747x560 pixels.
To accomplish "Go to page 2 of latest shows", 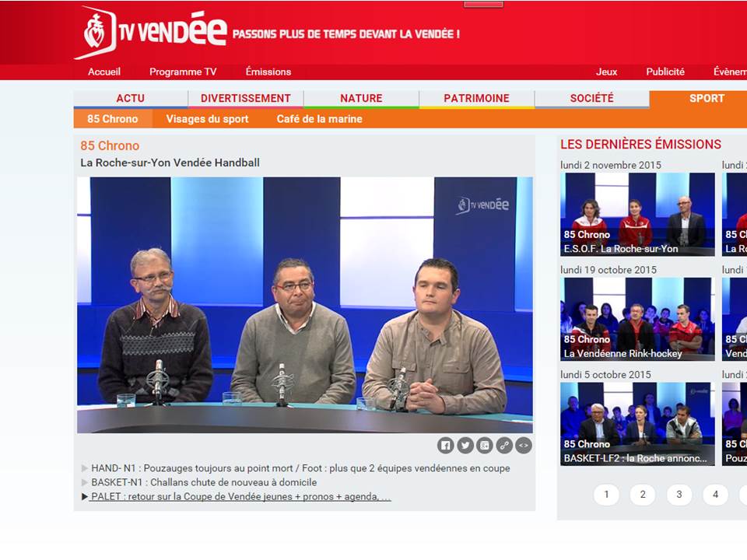I will [643, 495].
